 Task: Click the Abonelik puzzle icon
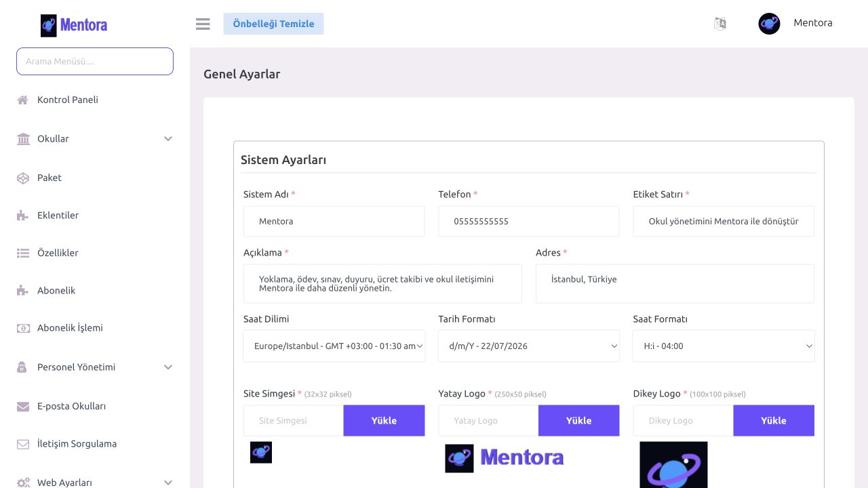coord(23,291)
